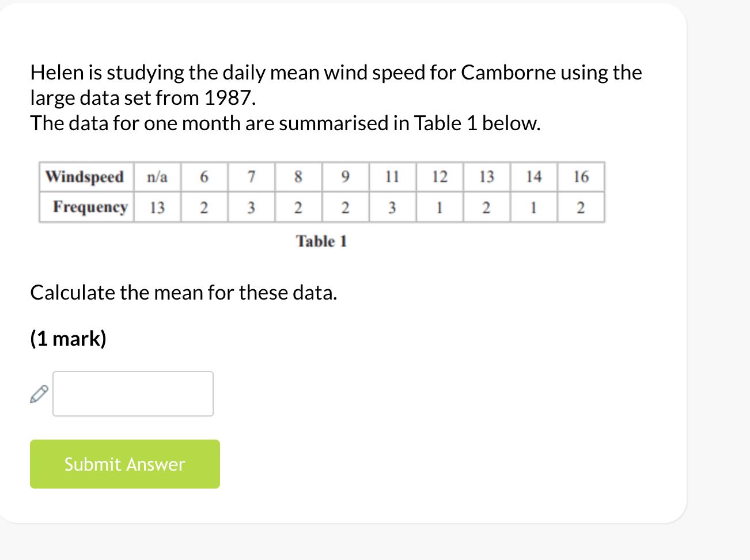Click the pencil edit icon

click(37, 393)
